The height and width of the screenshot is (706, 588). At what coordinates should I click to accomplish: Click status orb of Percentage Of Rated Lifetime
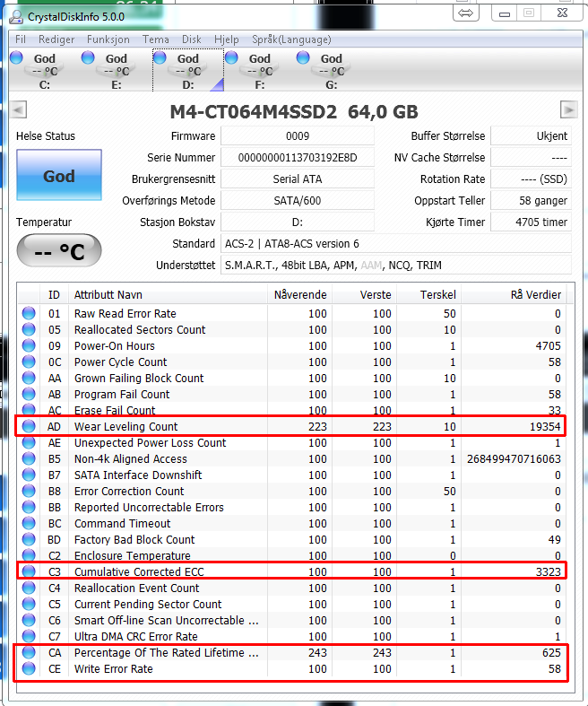click(x=29, y=653)
